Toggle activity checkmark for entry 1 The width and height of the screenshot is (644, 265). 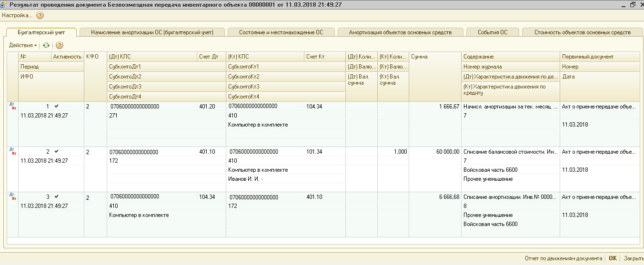[57, 106]
